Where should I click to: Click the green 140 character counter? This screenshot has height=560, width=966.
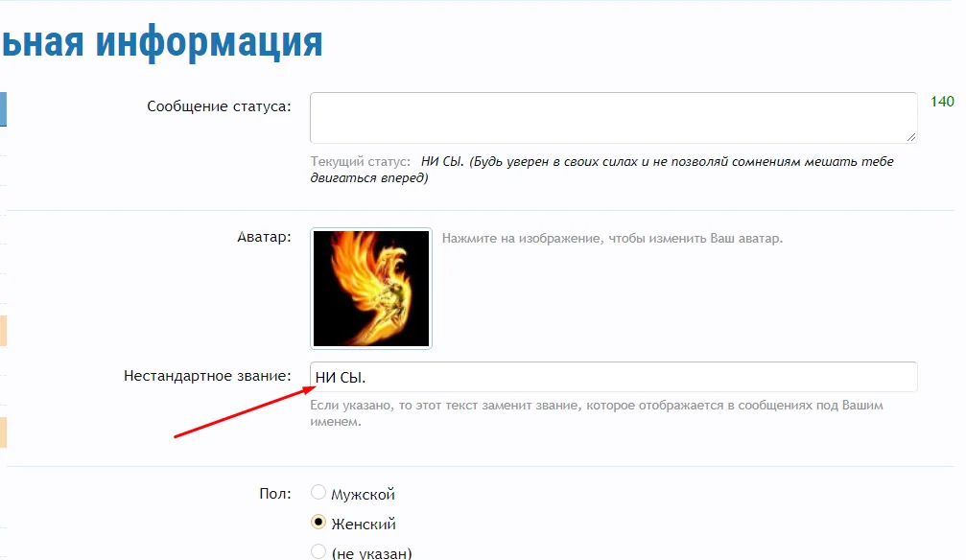[x=942, y=102]
